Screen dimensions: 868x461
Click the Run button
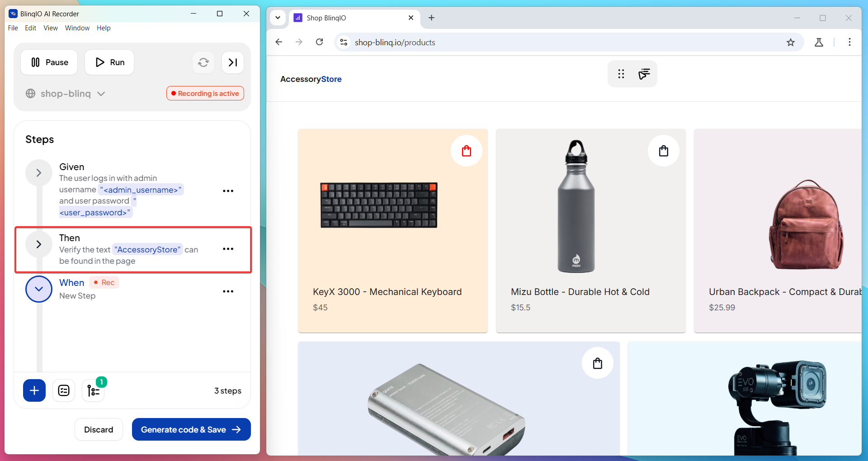109,62
